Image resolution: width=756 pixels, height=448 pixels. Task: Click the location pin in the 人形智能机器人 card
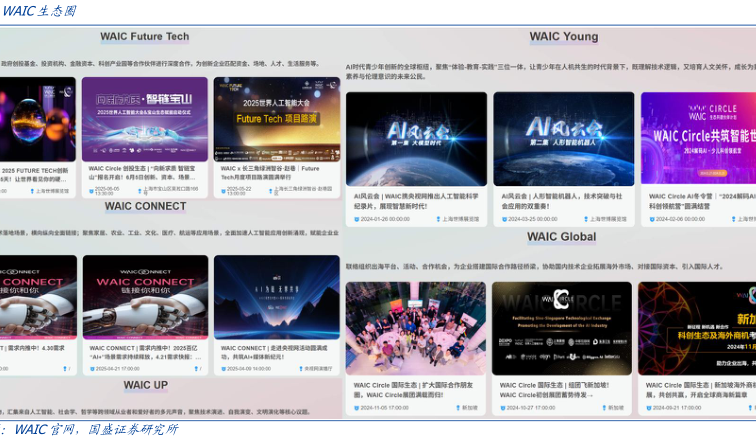click(x=586, y=219)
